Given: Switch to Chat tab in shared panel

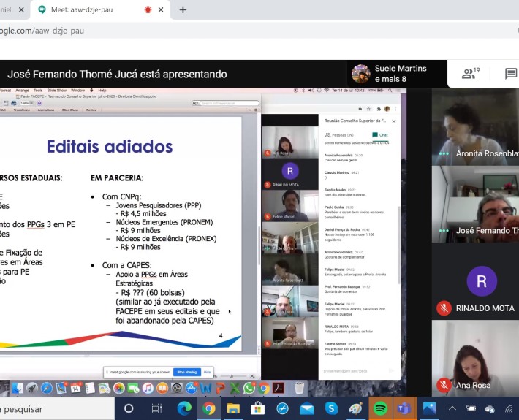Looking at the screenshot, I should click(x=380, y=135).
